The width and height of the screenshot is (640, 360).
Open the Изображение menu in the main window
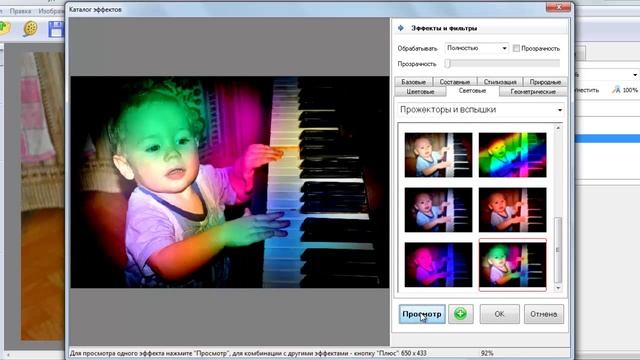51,11
